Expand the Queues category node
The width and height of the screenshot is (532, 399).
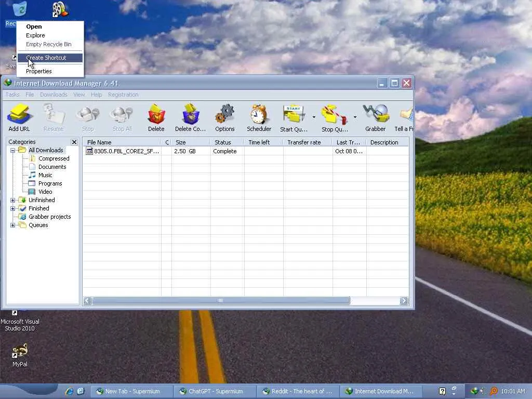click(12, 225)
